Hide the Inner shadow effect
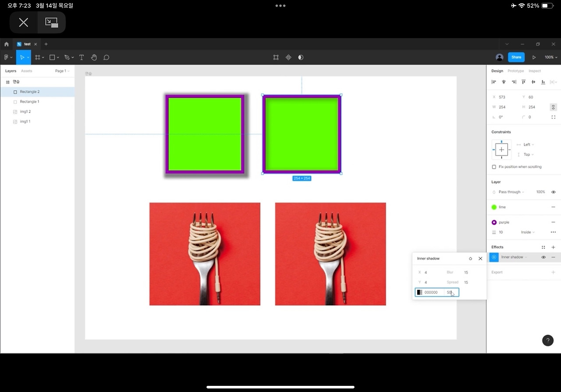Screen dimensions: 561x392 click(543, 257)
